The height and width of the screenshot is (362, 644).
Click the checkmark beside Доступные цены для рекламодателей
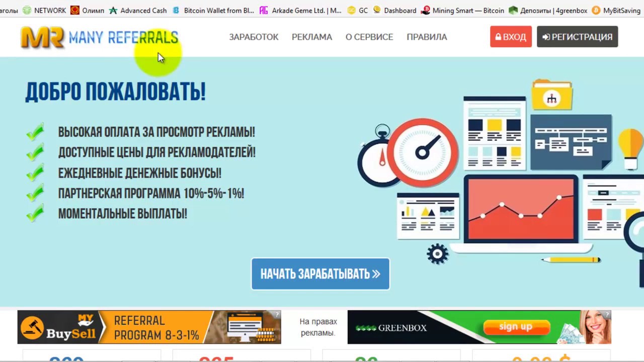pyautogui.click(x=35, y=152)
